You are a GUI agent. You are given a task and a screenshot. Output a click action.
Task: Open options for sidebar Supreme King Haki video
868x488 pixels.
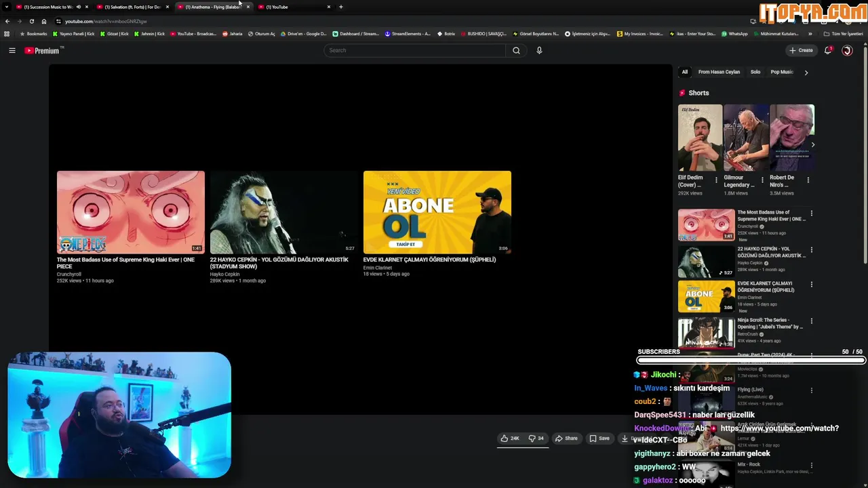[x=811, y=213]
